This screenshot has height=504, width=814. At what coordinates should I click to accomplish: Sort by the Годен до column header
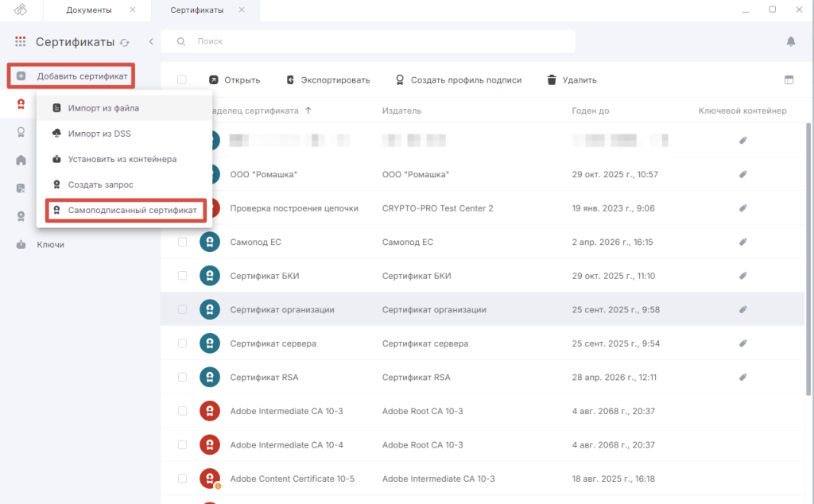(591, 110)
